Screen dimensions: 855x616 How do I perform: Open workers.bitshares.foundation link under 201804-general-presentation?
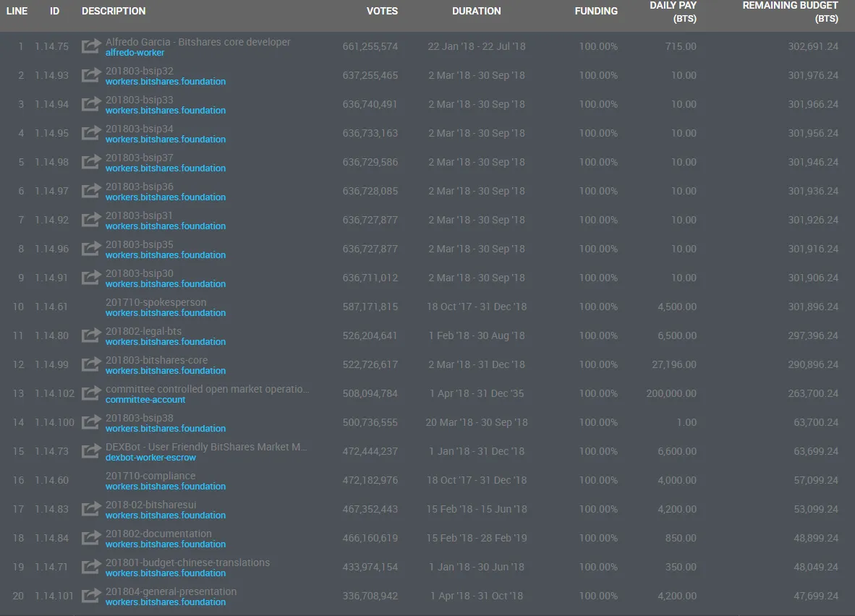165,602
